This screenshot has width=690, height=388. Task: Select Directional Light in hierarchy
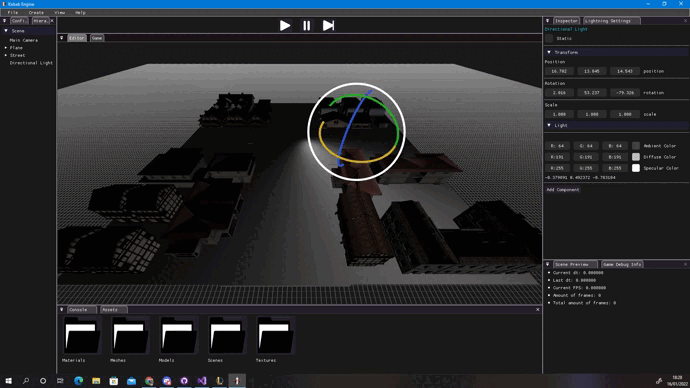tap(31, 63)
